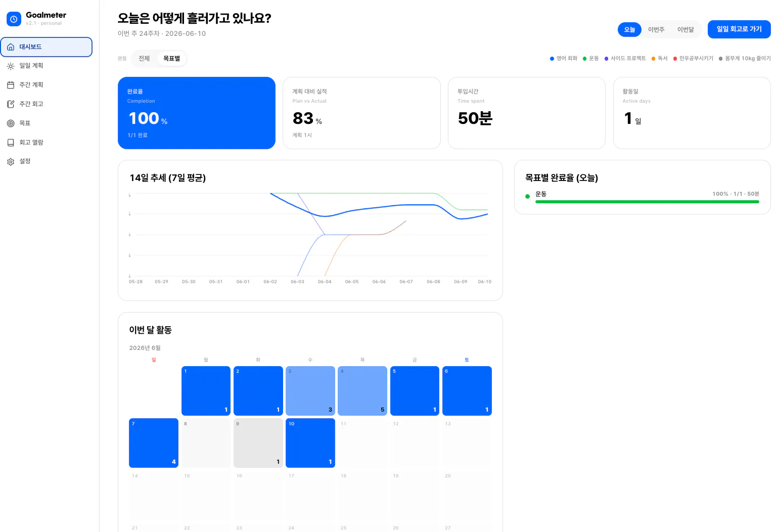Open 주간 회고 in sidebar
The width and height of the screenshot is (776, 532).
(47, 104)
